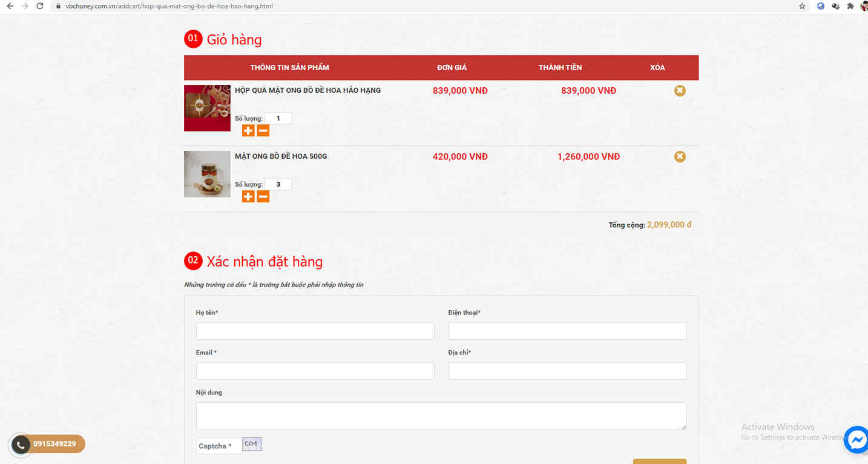Click the address bar URL
Image resolution: width=868 pixels, height=464 pixels.
169,6
